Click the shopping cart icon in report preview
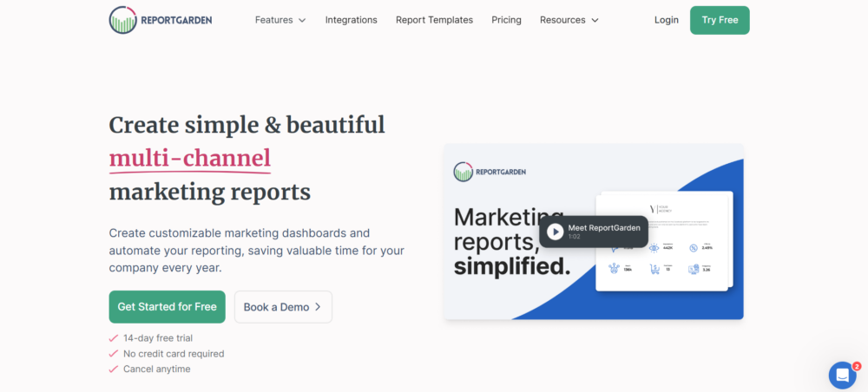This screenshot has height=392, width=868. click(654, 269)
